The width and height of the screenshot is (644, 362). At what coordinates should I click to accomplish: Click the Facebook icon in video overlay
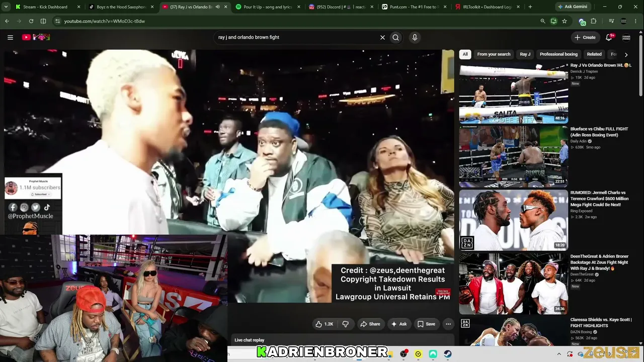coord(13,207)
